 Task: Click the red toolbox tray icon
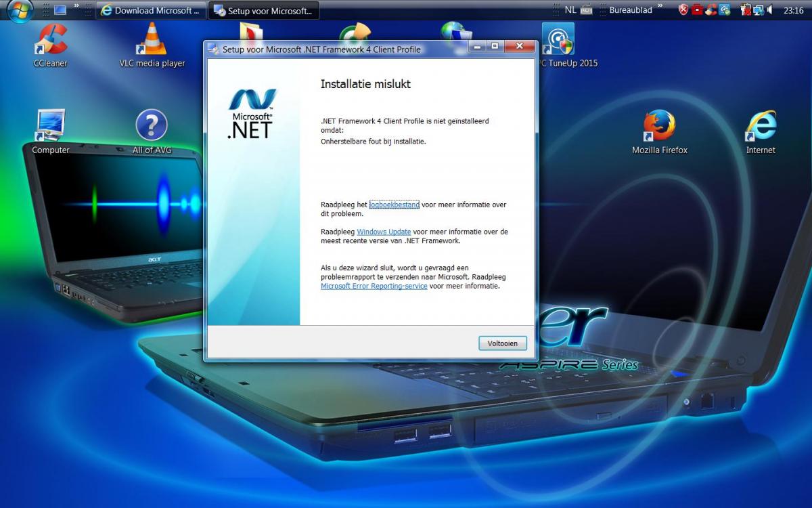pyautogui.click(x=698, y=10)
